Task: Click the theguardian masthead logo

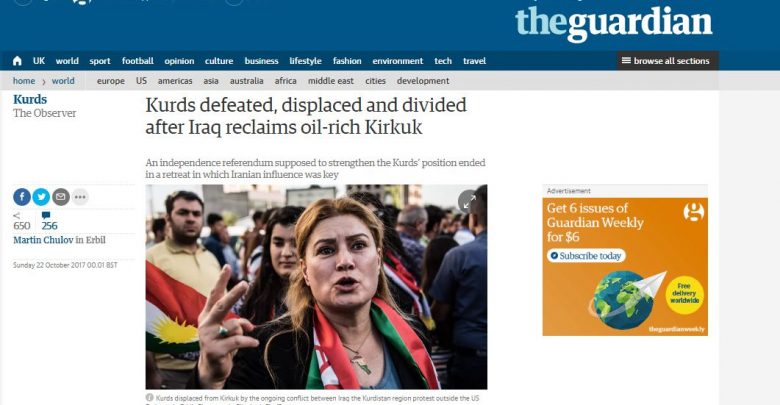Action: pyautogui.click(x=614, y=22)
